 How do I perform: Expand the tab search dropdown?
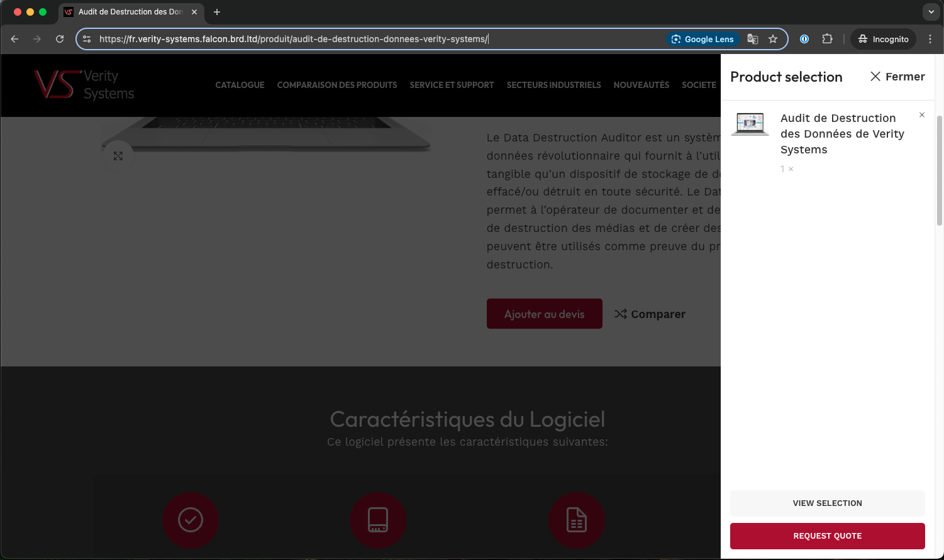931,12
